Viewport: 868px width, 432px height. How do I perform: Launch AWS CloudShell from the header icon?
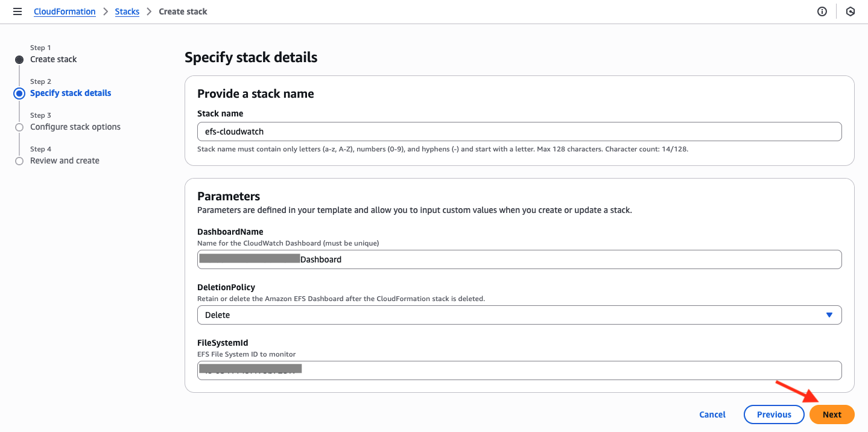point(851,11)
